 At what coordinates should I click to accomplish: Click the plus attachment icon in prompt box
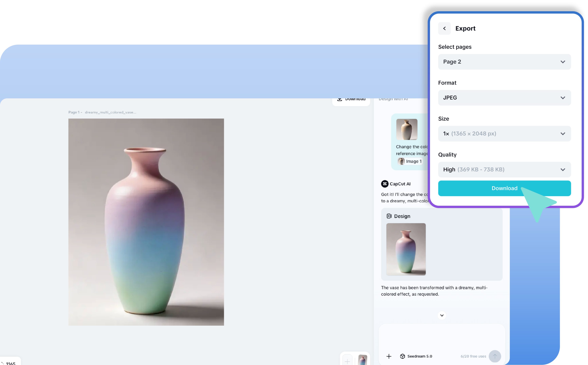(389, 356)
